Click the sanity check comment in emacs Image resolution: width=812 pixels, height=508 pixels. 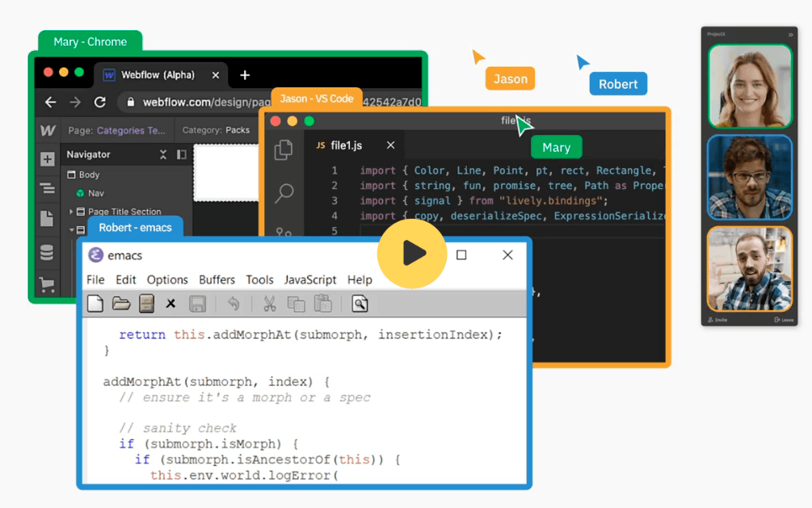tap(178, 428)
